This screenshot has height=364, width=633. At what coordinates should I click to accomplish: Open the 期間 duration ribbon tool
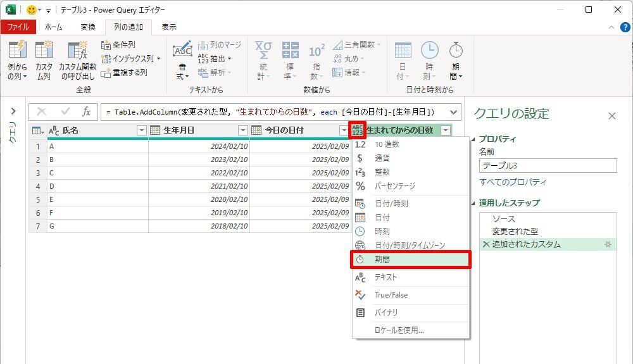click(x=456, y=60)
